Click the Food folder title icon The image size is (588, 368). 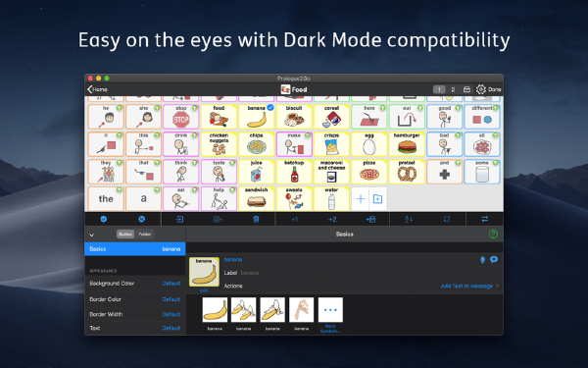pyautogui.click(x=285, y=89)
